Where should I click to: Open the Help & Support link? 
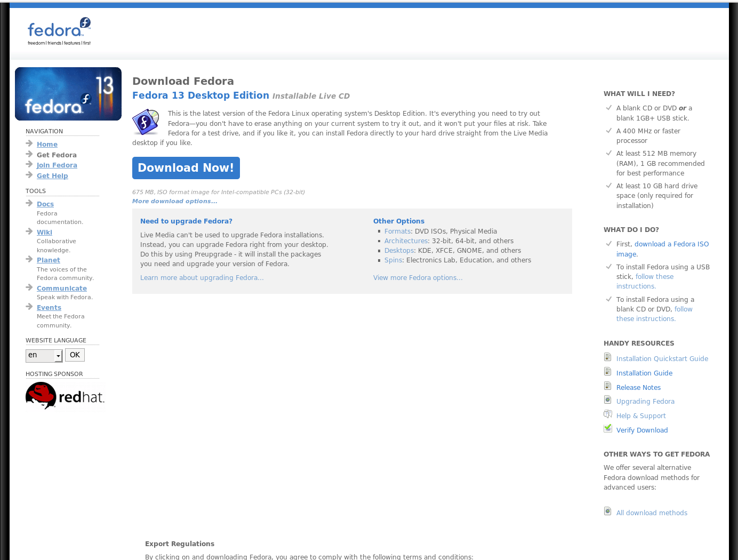pyautogui.click(x=641, y=416)
